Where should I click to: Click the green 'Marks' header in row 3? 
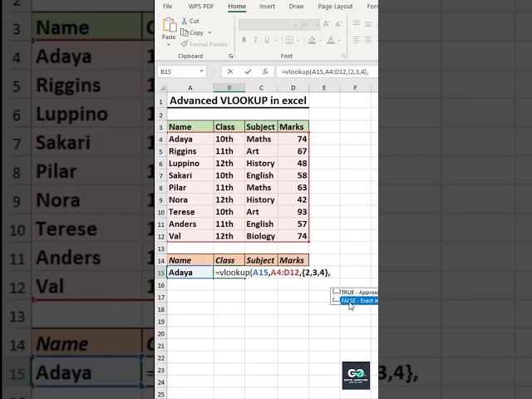[x=293, y=126]
